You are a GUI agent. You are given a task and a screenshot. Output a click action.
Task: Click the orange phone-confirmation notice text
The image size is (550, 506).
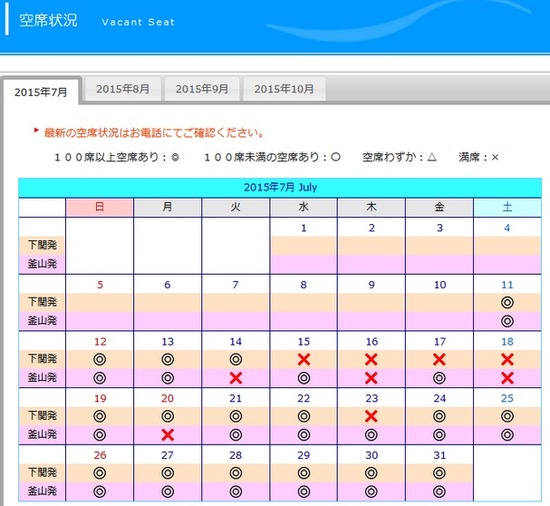tap(154, 133)
